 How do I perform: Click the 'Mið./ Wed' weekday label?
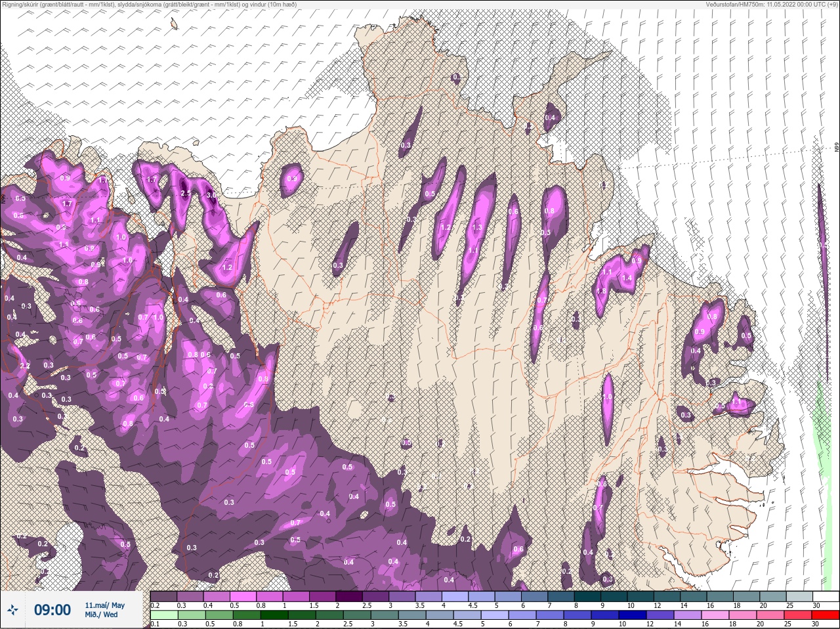[102, 615]
